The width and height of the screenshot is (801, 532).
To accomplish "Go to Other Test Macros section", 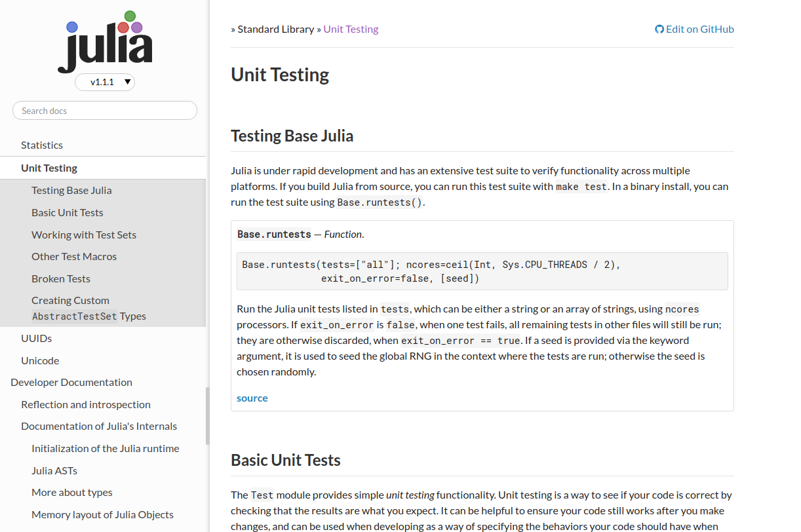I will tap(74, 256).
